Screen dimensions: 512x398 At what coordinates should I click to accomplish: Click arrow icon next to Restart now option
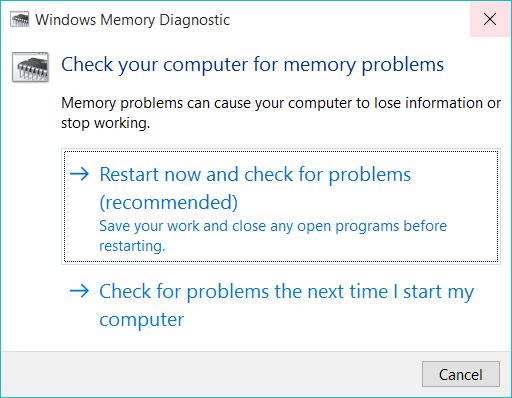[x=79, y=174]
